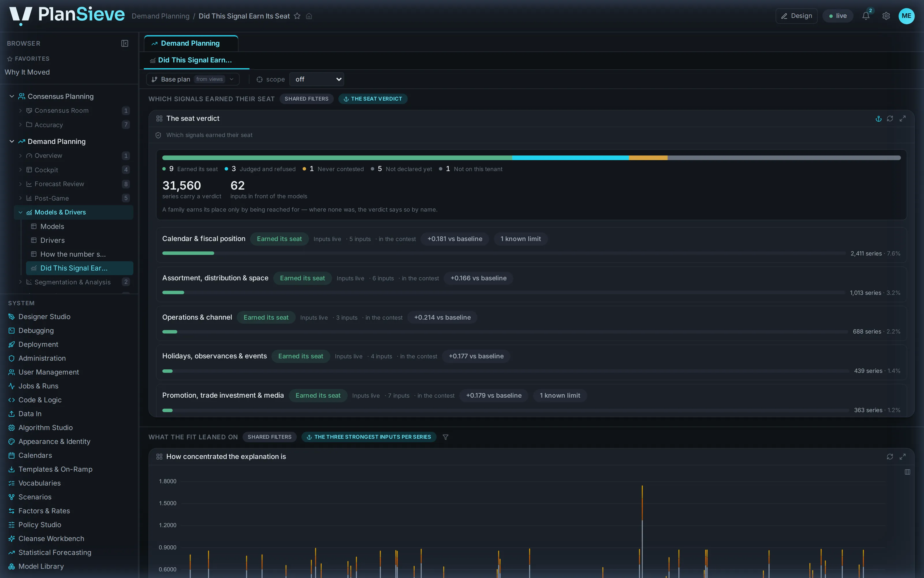Expand The seat verdict card to fullscreen
Image resolution: width=924 pixels, height=578 pixels.
click(x=903, y=118)
